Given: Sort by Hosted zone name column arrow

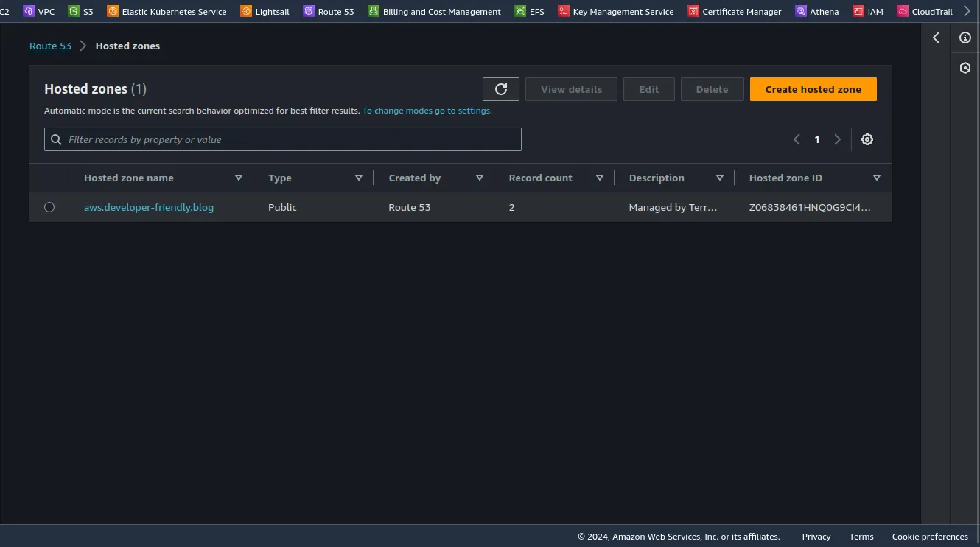Looking at the screenshot, I should point(238,178).
